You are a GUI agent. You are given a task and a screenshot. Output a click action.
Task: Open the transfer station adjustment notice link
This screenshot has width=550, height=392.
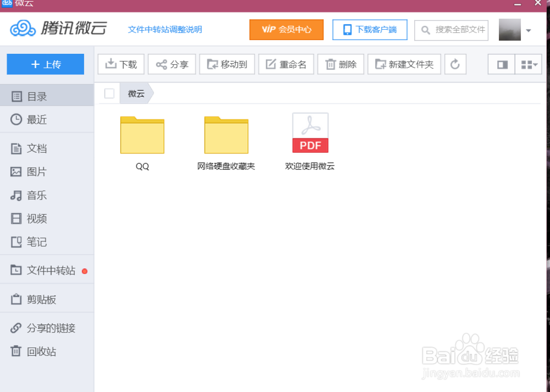click(165, 30)
